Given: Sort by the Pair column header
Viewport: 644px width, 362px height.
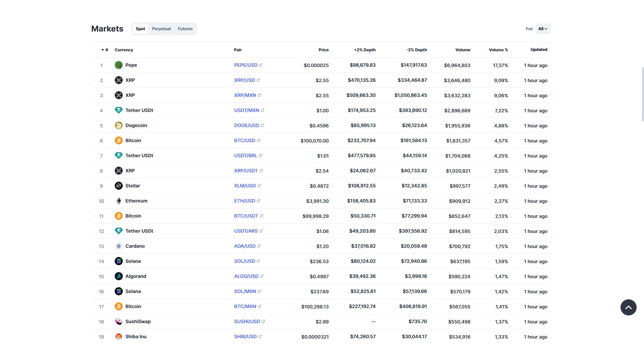Looking at the screenshot, I should point(238,50).
